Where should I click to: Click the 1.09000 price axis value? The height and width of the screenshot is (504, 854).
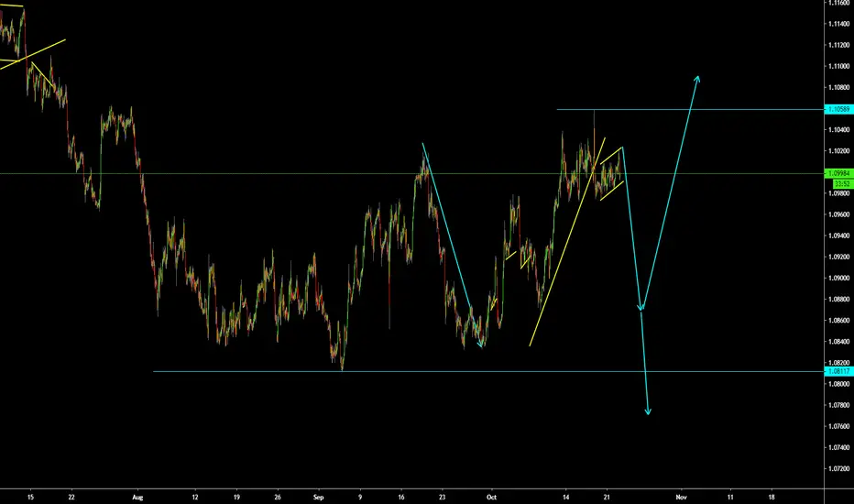(x=838, y=278)
